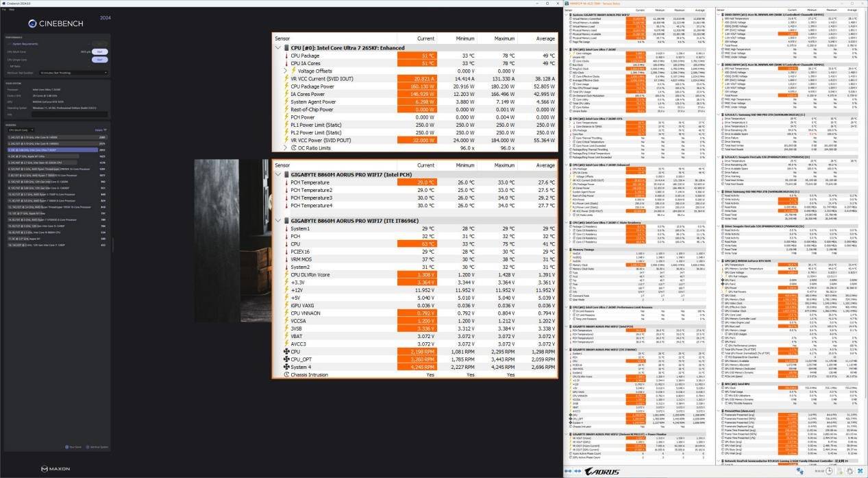Open the File menu in Cinebench
Viewport: 868px width, 478px height.
(4, 10)
